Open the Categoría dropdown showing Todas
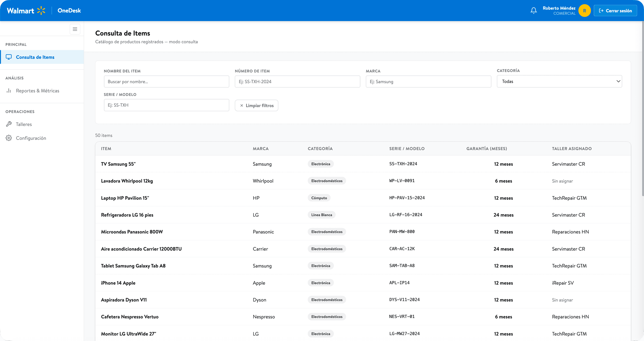The height and width of the screenshot is (341, 644). [x=559, y=81]
